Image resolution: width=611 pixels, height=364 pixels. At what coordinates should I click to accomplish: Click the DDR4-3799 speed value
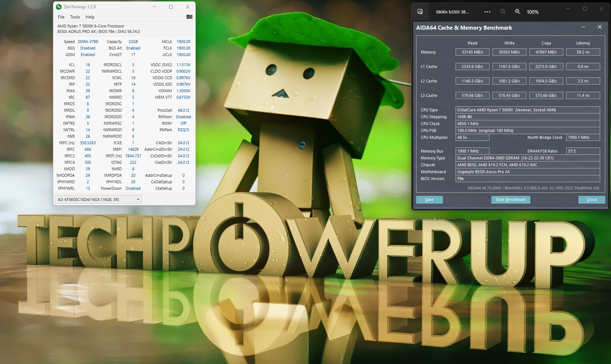88,42
